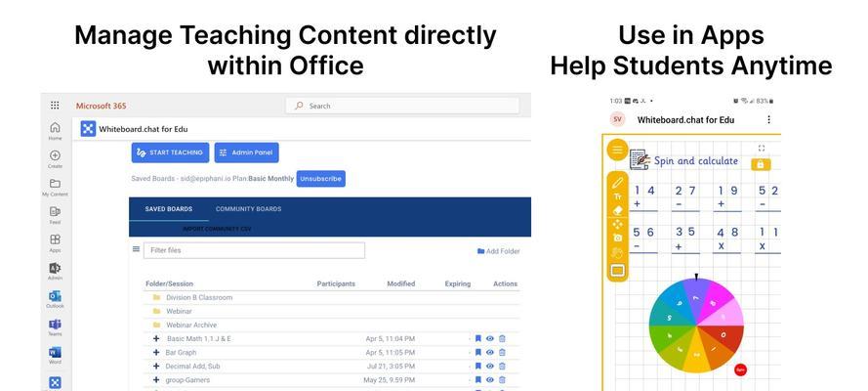Delete the Bar Graph board
Image resolution: width=868 pixels, height=391 pixels.
pos(502,352)
